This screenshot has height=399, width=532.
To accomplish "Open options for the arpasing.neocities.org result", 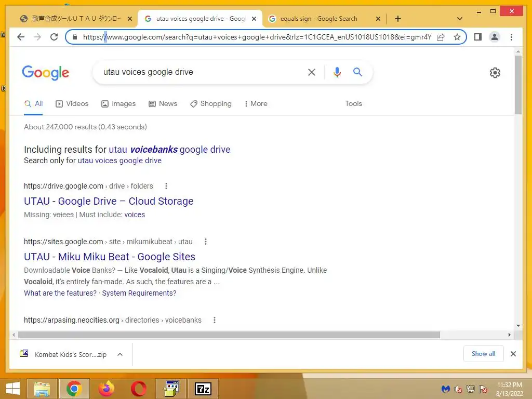I will point(215,320).
